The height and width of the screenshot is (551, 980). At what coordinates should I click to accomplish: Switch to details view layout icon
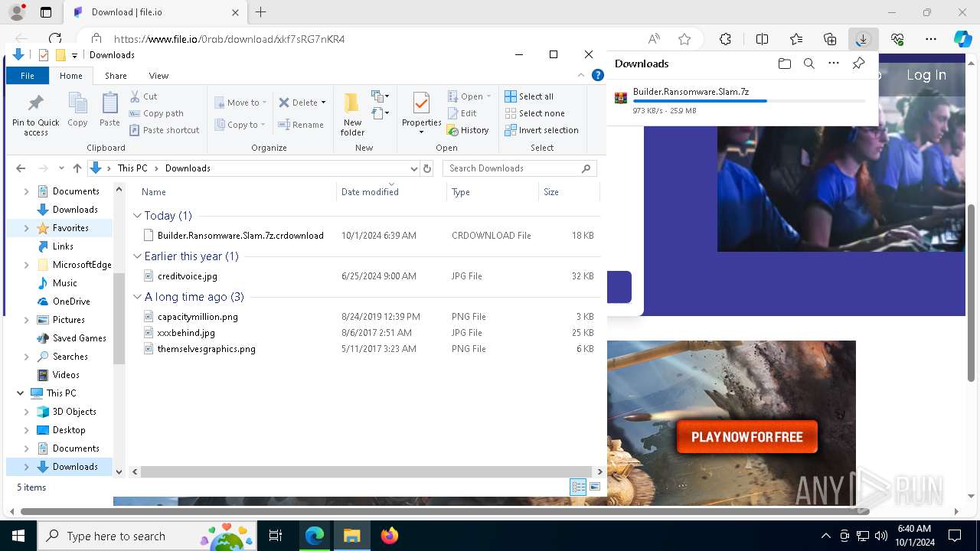point(578,487)
